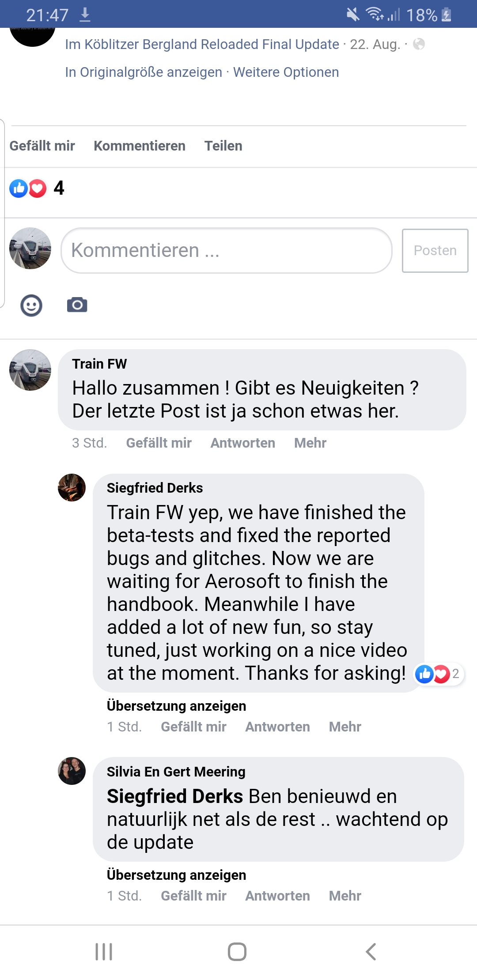The image size is (477, 980).
Task: Tap the Android back navigation arrow
Action: click(371, 952)
